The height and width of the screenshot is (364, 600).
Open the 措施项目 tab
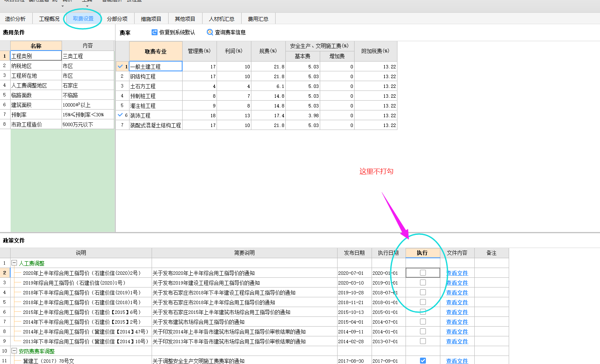pyautogui.click(x=151, y=19)
